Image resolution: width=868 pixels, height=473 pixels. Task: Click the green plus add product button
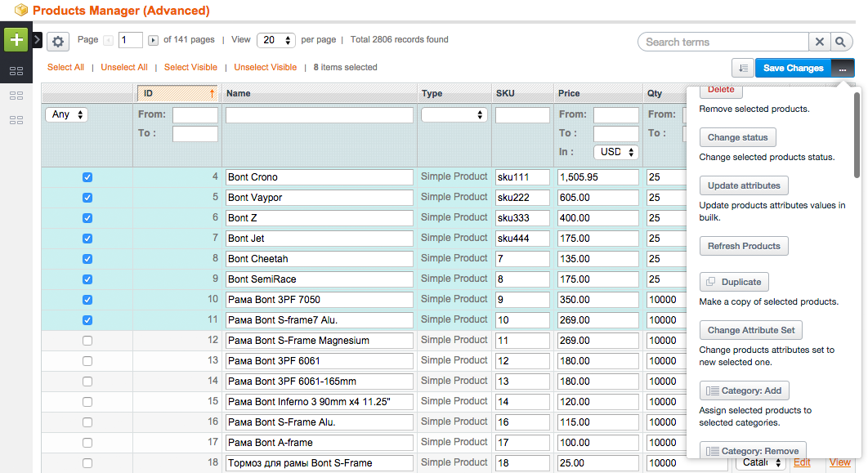pyautogui.click(x=16, y=40)
